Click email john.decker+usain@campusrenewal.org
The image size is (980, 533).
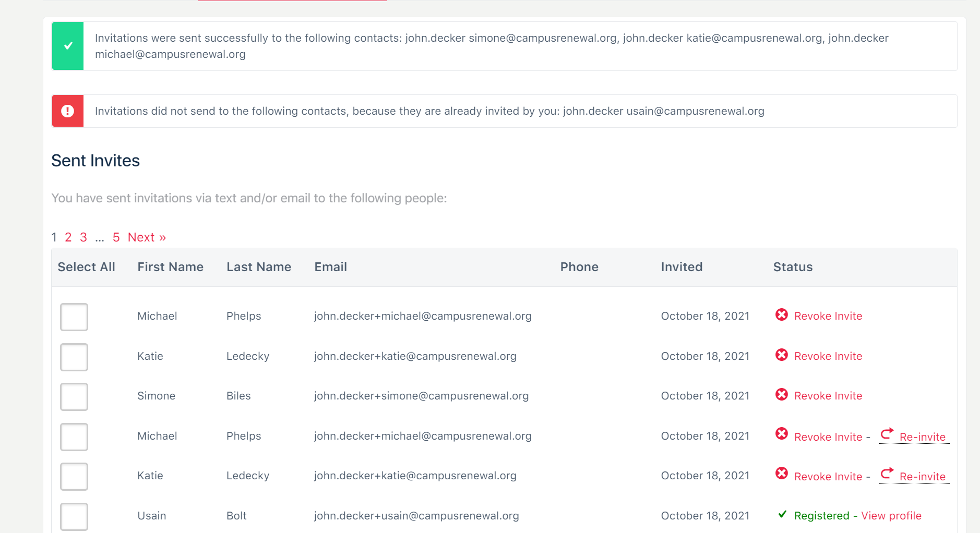pos(416,516)
